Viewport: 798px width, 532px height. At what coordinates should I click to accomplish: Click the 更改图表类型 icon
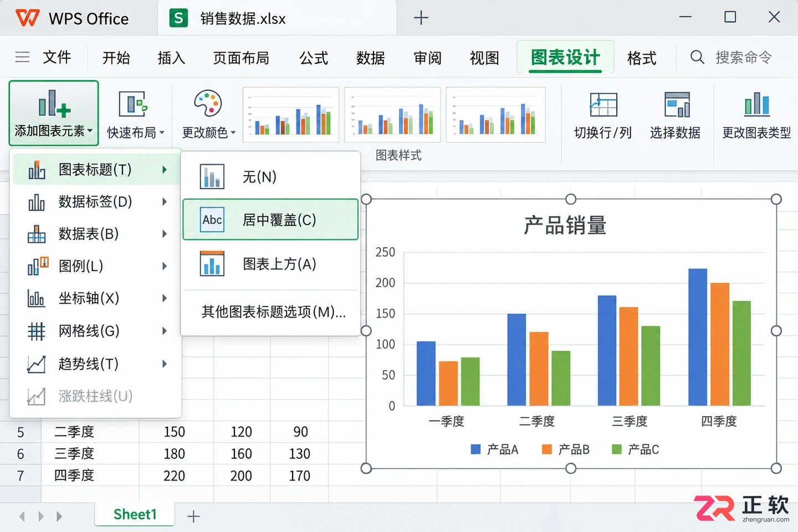pos(756,105)
